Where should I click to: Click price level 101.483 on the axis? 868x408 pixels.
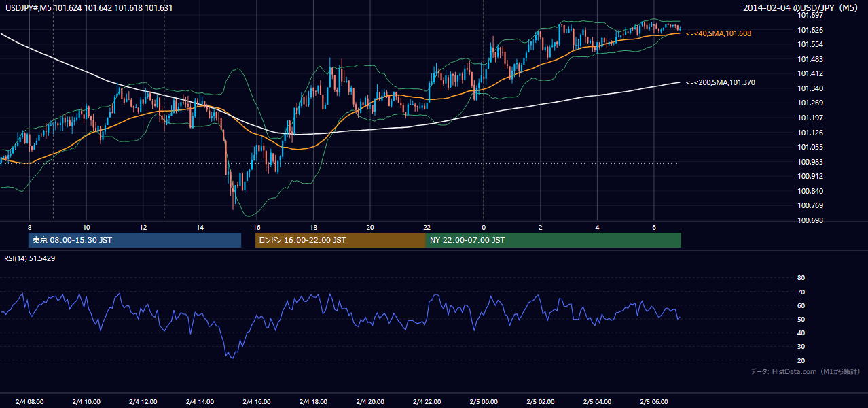(810, 59)
